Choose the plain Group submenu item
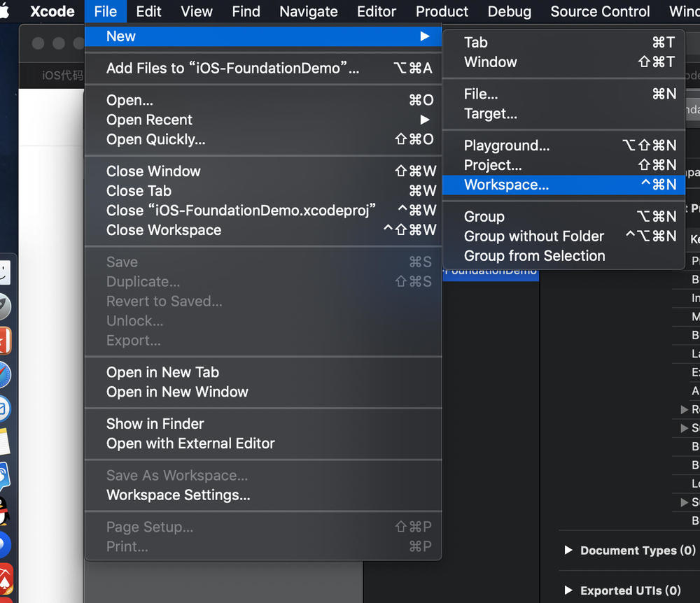Screen dimensions: 700x603 (x=563, y=216)
